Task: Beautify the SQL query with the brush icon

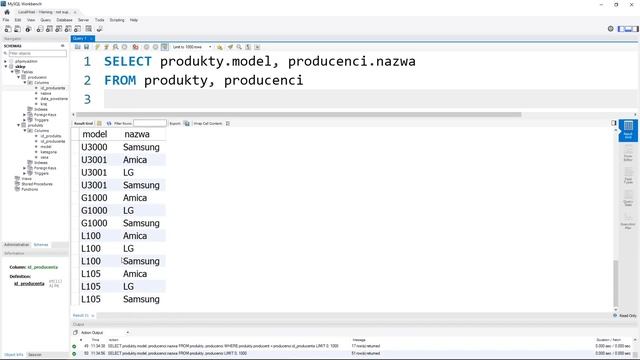Action: [x=230, y=47]
